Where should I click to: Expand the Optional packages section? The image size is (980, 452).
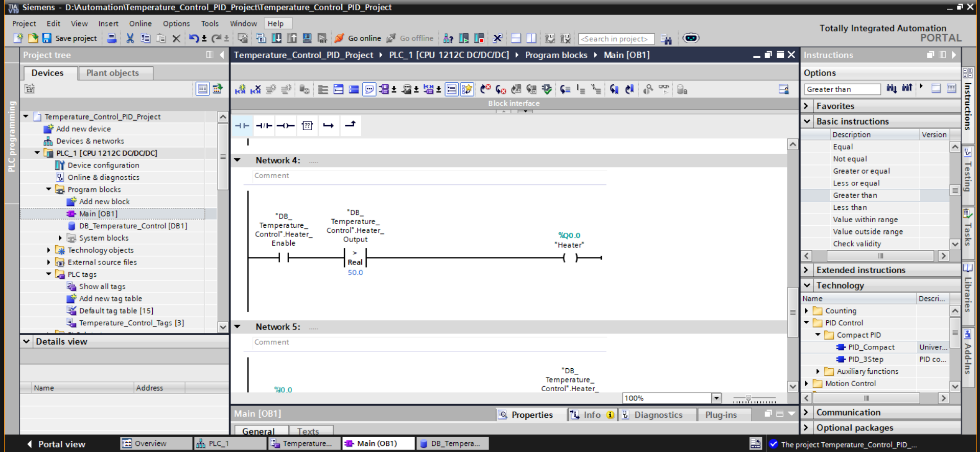[807, 428]
